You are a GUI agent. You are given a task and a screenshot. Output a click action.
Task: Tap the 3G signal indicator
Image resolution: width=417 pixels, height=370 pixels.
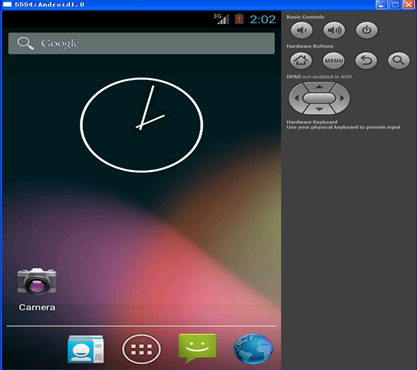221,19
